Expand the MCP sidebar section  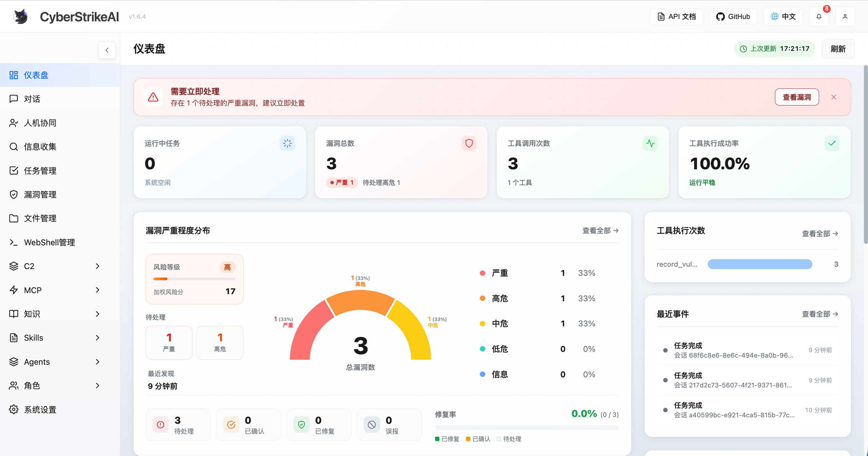tap(97, 290)
